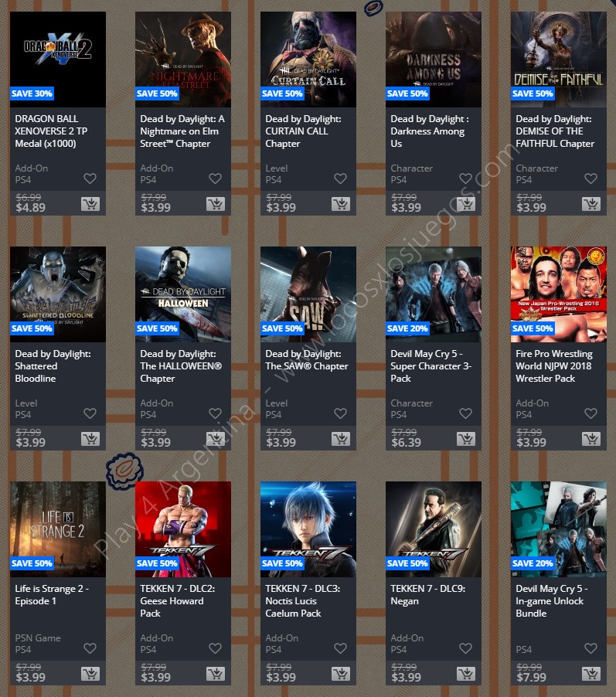Click cart icon for CURTAIN CALL Chapter
This screenshot has height=697, width=616.
coord(341,204)
